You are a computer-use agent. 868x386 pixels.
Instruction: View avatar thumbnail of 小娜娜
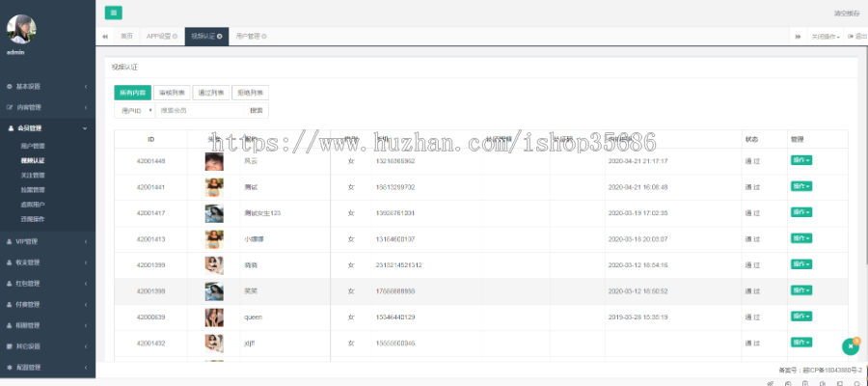coord(214,239)
